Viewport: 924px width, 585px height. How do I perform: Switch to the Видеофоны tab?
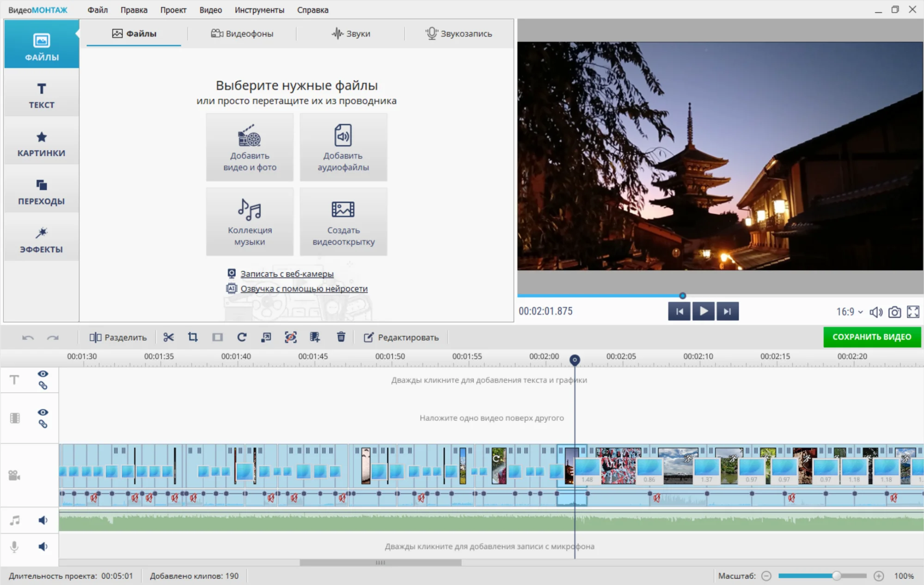tap(242, 33)
